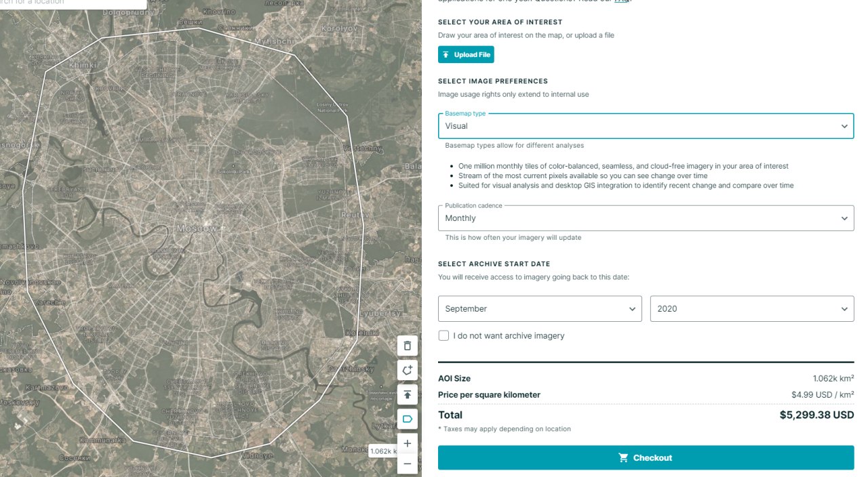
Task: Delete the drawn area with trash icon
Action: (x=407, y=346)
